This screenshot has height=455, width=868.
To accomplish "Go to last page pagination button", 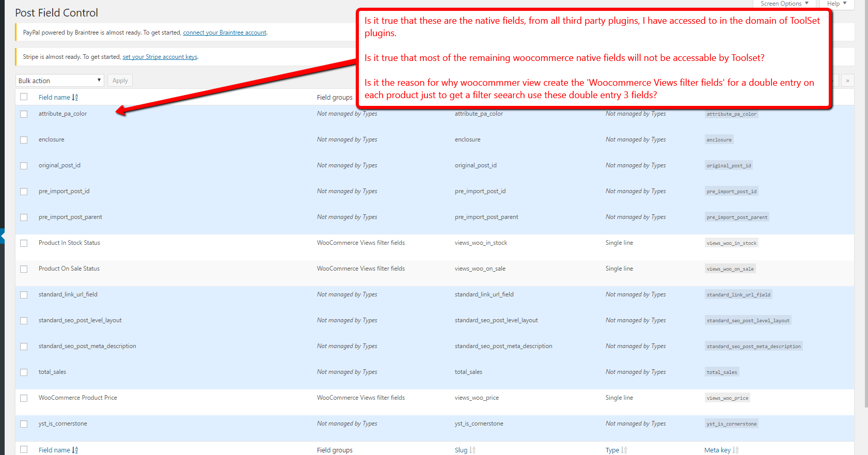I will [847, 81].
